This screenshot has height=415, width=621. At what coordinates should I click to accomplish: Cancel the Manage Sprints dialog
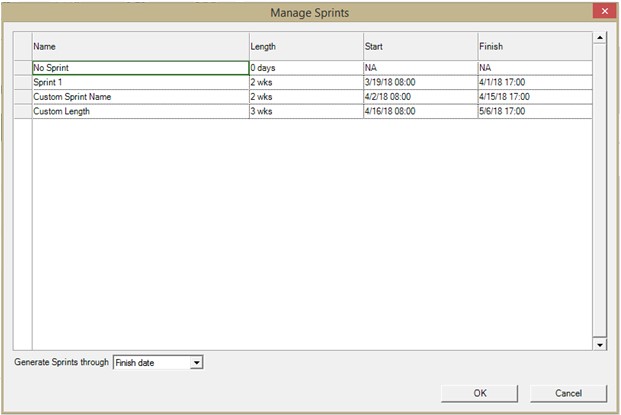point(568,393)
